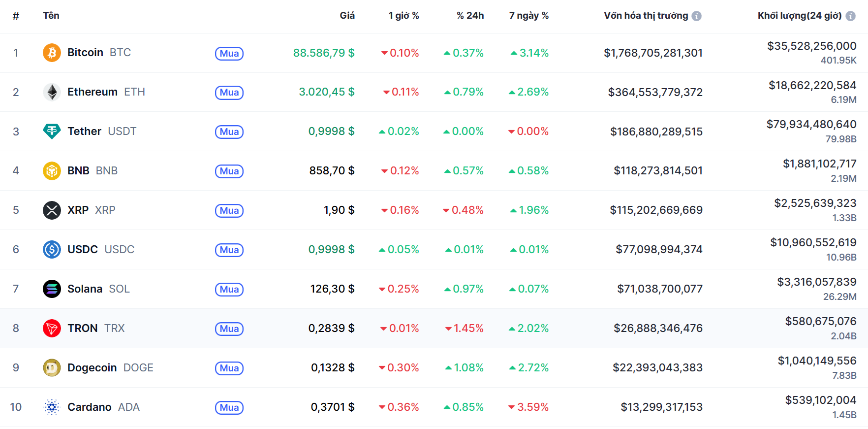Open the Solana SOL name link
Viewport: 868px width, 429px height.
point(98,289)
